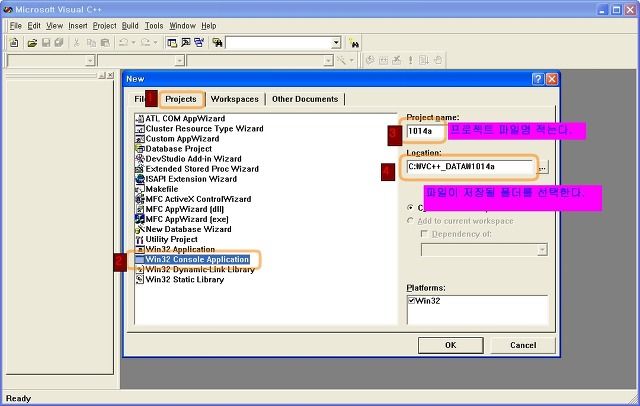This screenshot has width=640, height=406.
Task: Click the Save All toolbar icon
Action: tap(59, 42)
